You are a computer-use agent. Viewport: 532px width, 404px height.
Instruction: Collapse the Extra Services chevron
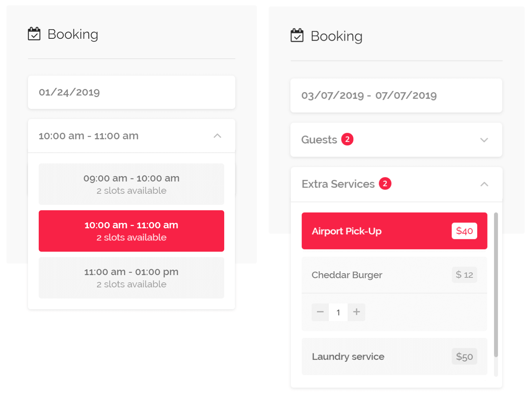click(x=484, y=184)
